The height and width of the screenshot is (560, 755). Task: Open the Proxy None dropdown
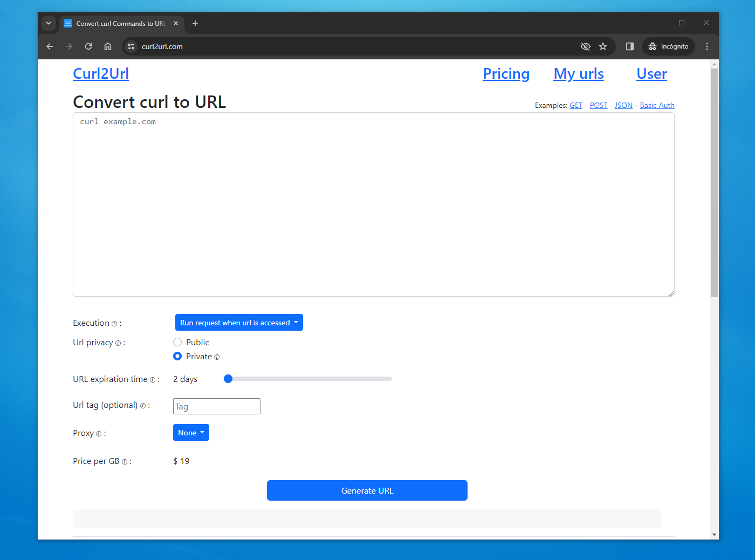191,433
